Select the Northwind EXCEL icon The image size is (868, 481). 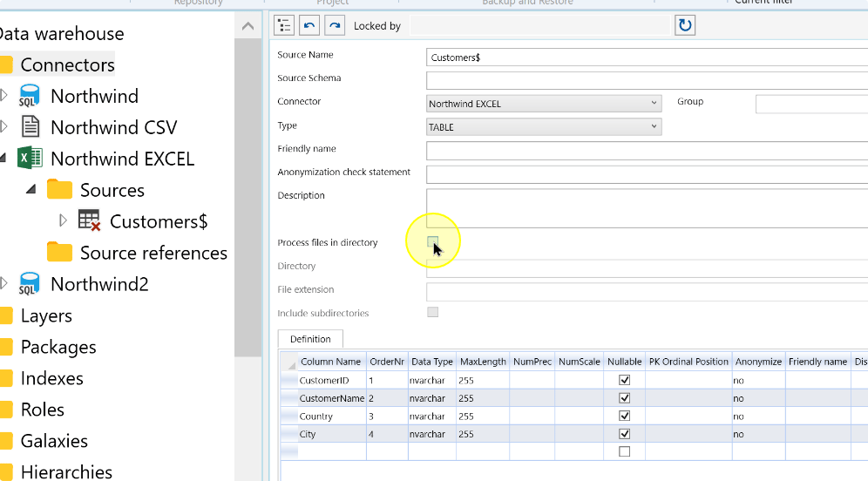[30, 159]
